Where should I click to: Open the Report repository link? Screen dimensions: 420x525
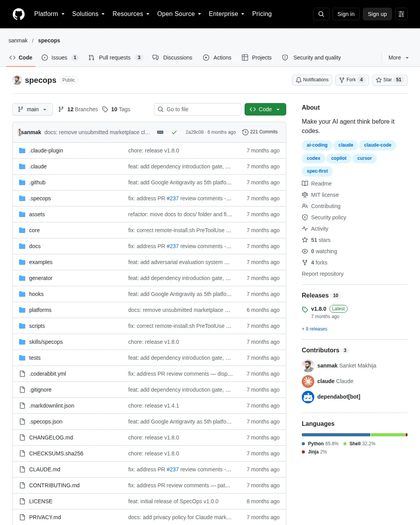tap(323, 274)
